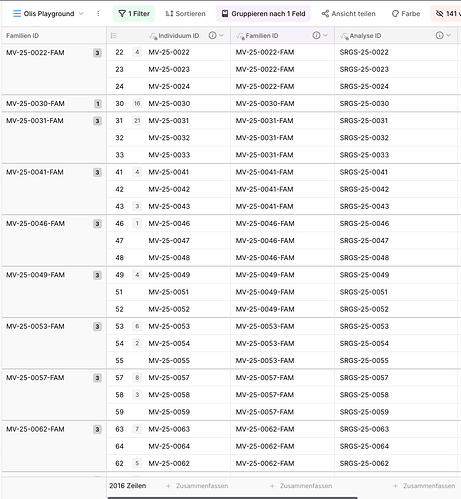Image resolution: width=461 pixels, height=499 pixels.
Task: Select cell SRGS-25-0059
Action: tap(396, 412)
